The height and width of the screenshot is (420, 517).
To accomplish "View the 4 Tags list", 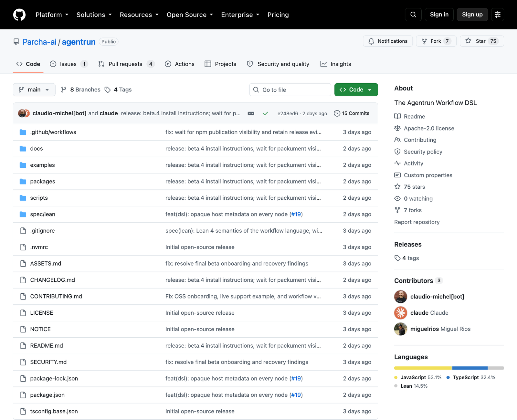I will 118,90.
